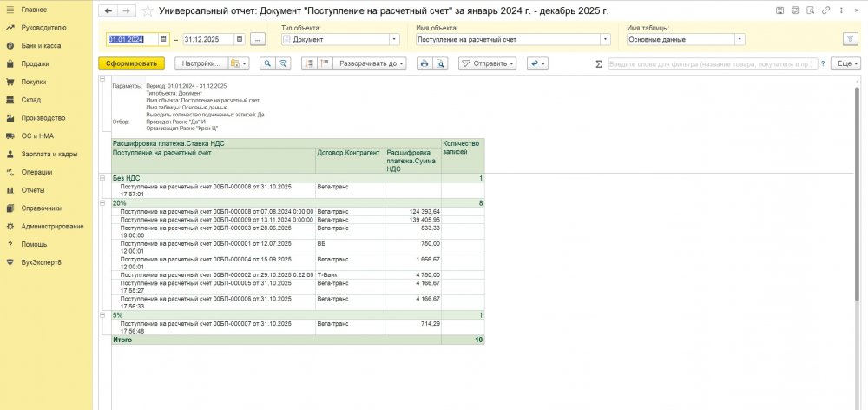Select the Итого total row label
The image size is (868, 410).
(122, 340)
